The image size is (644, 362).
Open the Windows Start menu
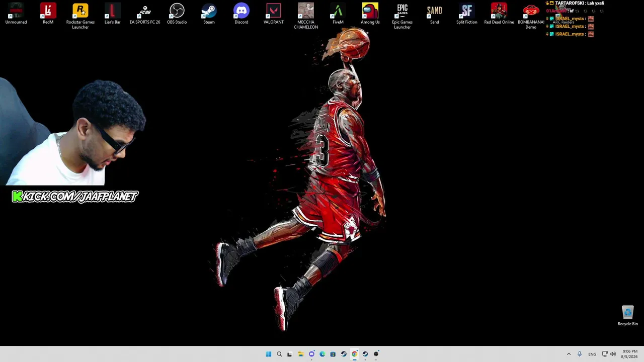click(x=269, y=354)
